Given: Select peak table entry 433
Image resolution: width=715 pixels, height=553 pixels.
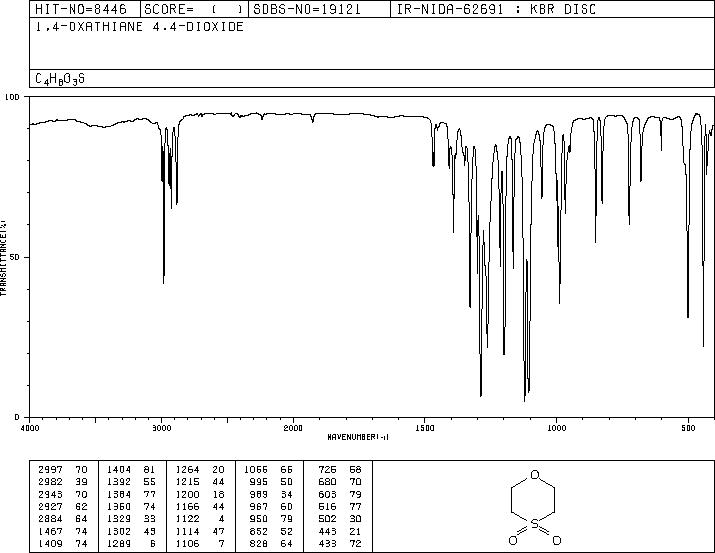Looking at the screenshot, I should [x=327, y=544].
